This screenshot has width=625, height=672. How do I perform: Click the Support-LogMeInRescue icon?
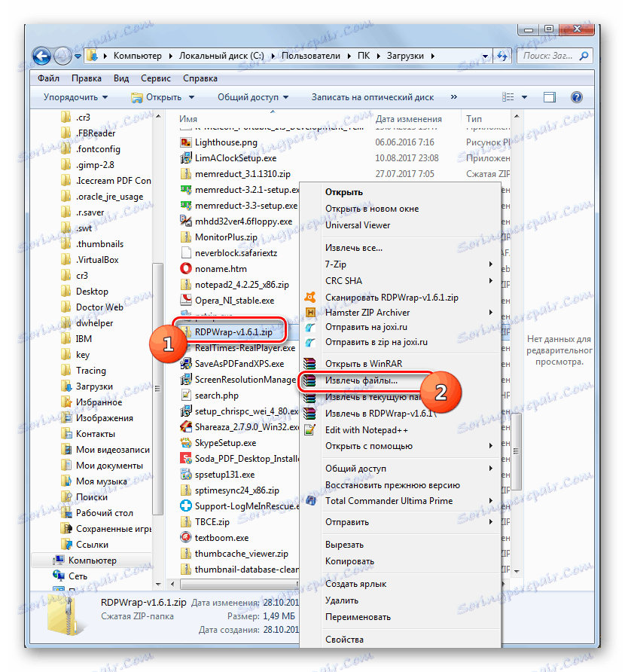coord(185,506)
